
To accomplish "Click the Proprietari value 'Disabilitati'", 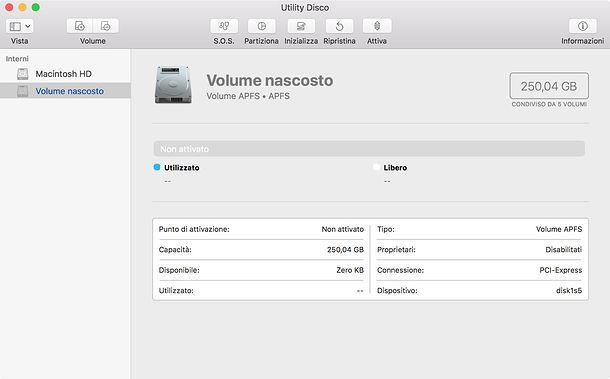I will tap(563, 249).
